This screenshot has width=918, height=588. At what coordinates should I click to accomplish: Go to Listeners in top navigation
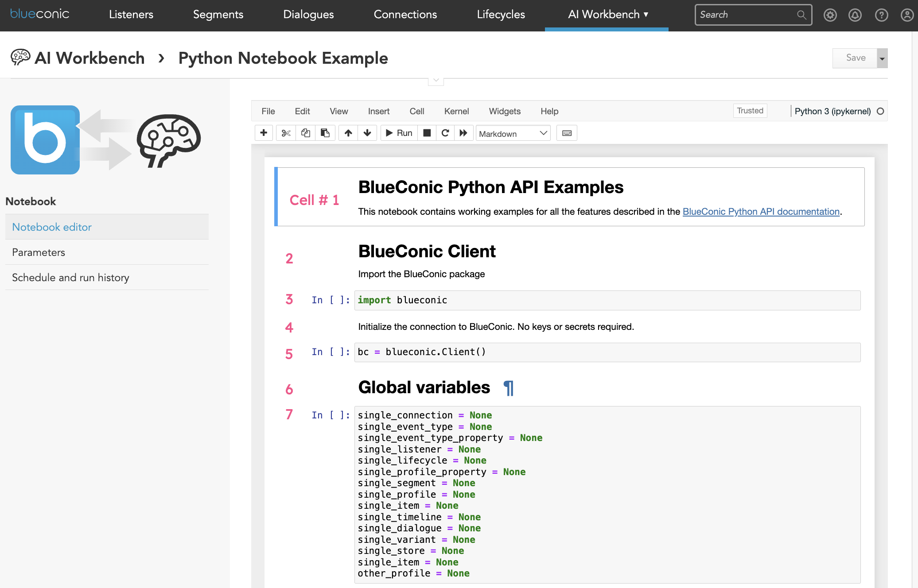click(x=131, y=15)
